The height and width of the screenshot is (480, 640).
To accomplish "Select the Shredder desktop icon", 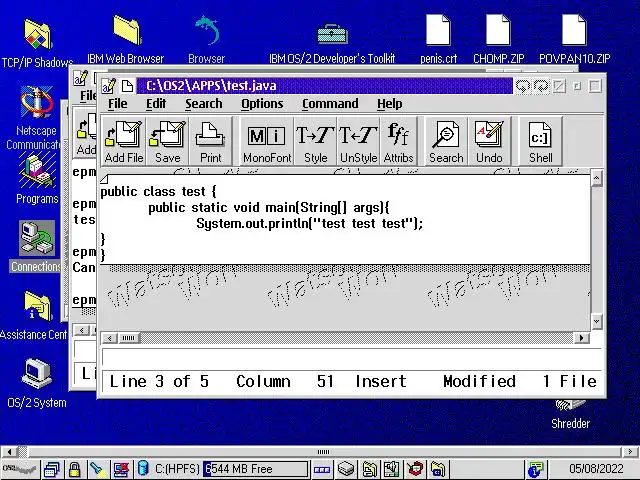I will point(571,405).
